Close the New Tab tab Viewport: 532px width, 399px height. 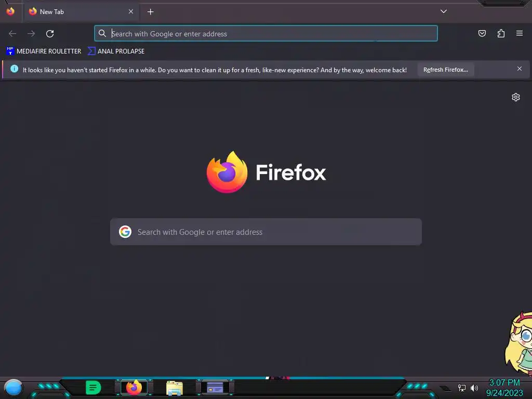click(131, 11)
